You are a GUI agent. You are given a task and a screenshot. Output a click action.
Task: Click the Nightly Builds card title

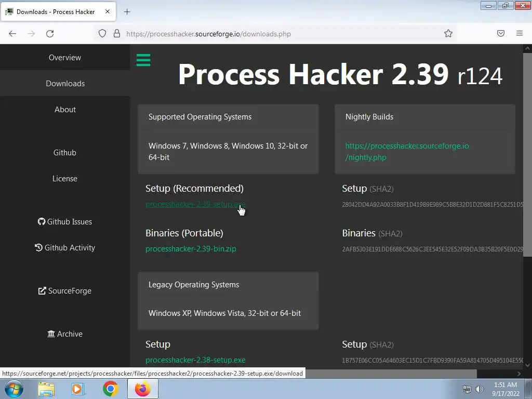(369, 117)
